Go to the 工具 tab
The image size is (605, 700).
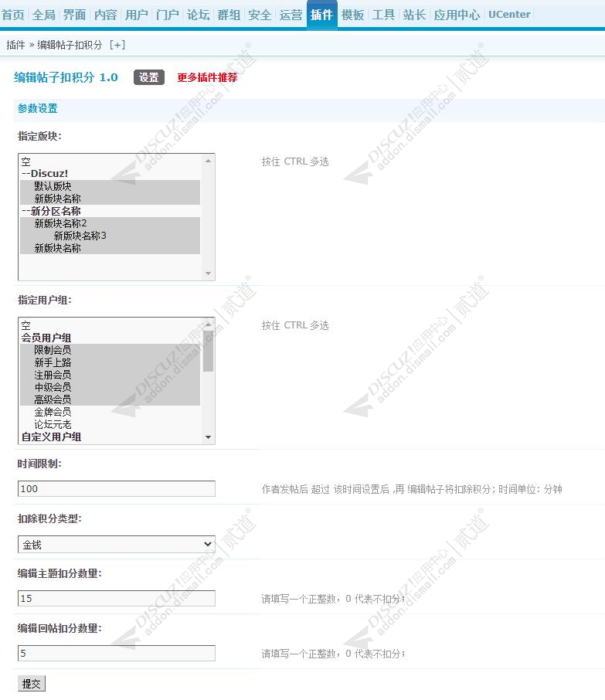point(383,15)
